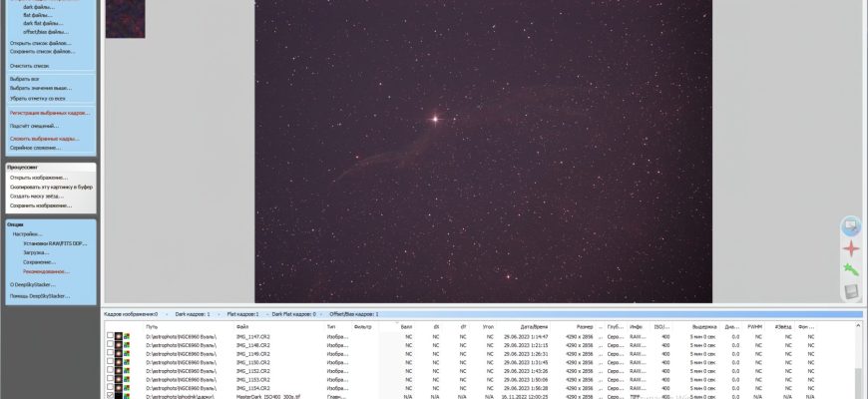Activate the selection rectangle tool icon

click(851, 226)
